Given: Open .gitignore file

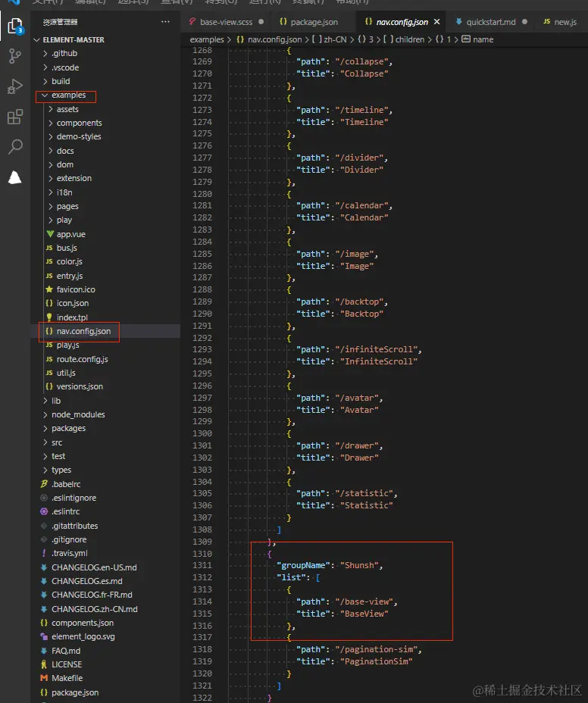Looking at the screenshot, I should (69, 539).
